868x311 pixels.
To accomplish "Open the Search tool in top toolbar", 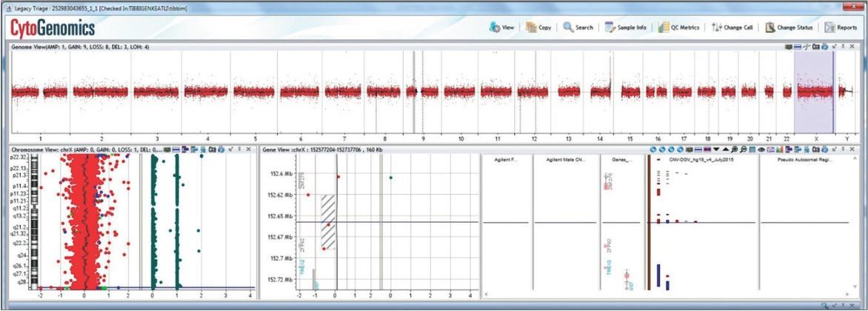I will point(578,27).
